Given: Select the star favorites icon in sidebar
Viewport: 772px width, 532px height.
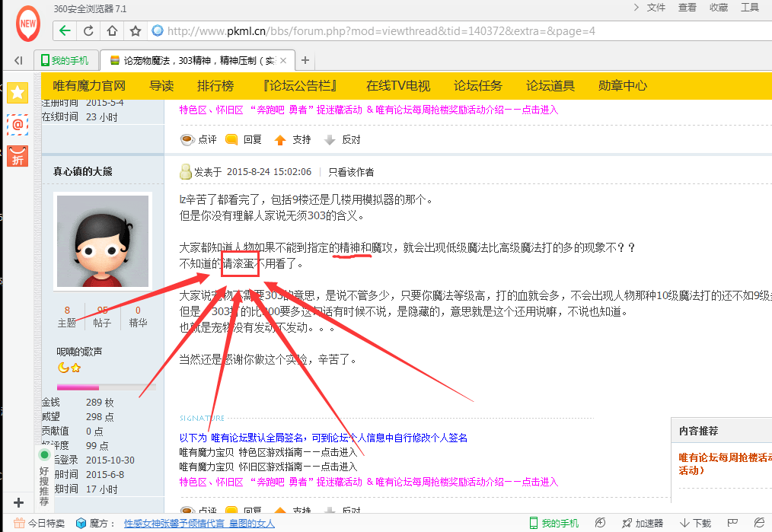Looking at the screenshot, I should pos(17,92).
